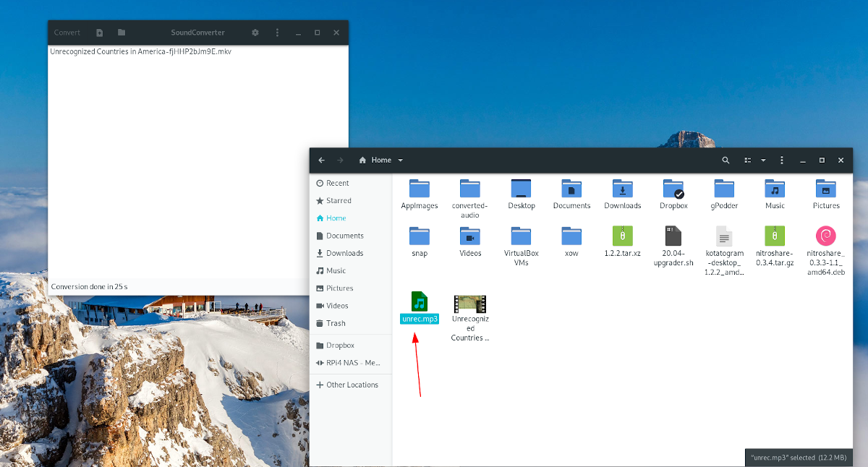Screen dimensions: 868x467
Task: Add a file in SoundConverter
Action: tap(100, 33)
